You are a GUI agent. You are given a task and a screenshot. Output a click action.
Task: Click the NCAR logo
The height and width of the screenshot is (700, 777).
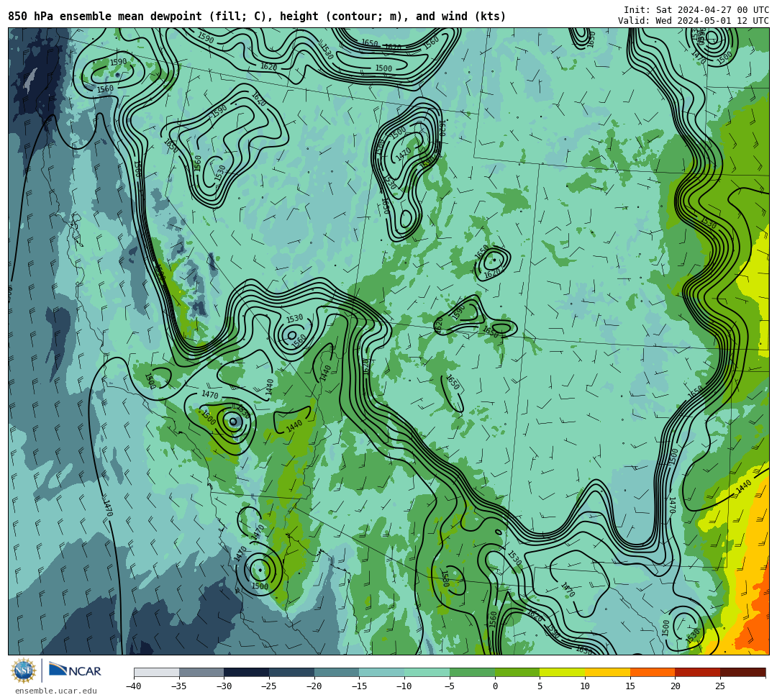click(x=75, y=671)
